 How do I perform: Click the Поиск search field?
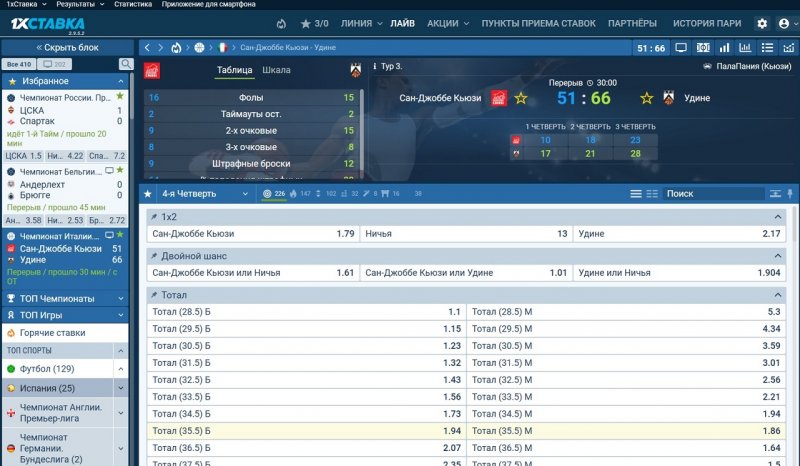coord(712,194)
